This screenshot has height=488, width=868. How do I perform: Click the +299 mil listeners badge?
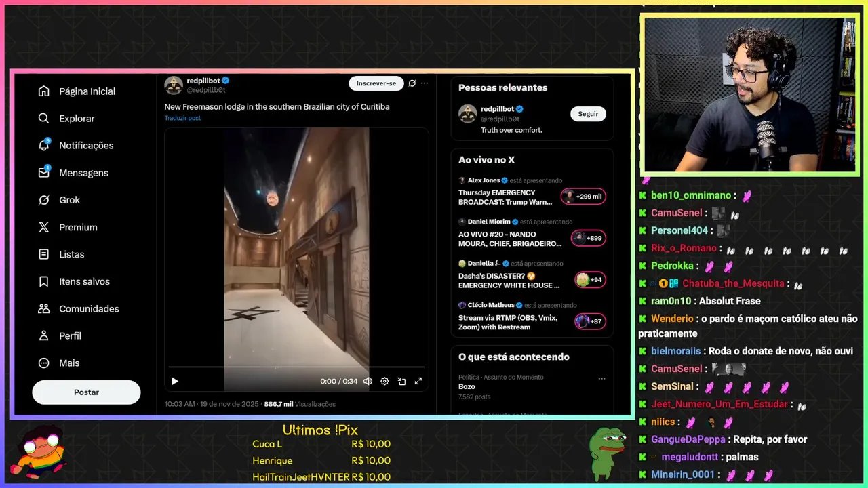583,197
